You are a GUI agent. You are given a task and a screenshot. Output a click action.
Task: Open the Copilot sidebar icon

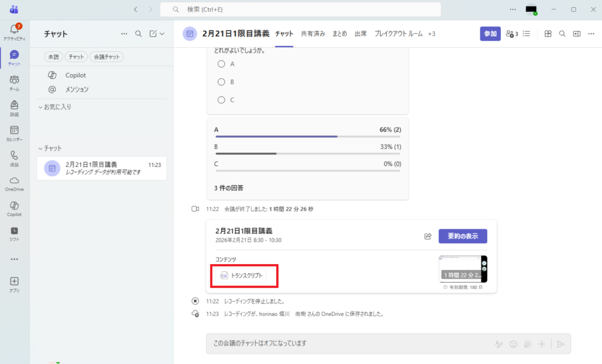15,207
